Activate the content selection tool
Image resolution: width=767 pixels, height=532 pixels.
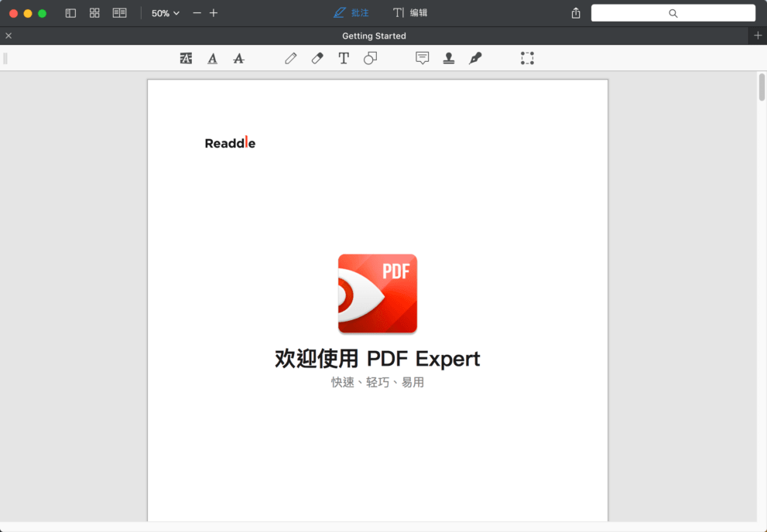tap(527, 58)
